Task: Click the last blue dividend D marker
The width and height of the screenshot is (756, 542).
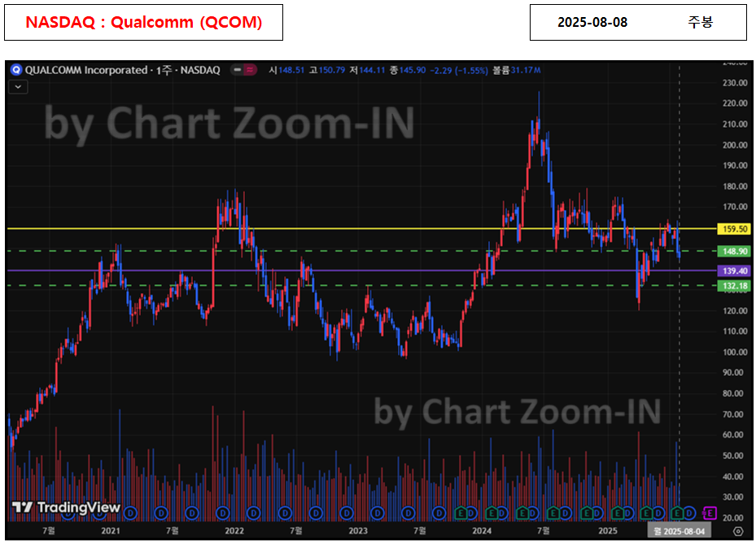Action: (689, 513)
